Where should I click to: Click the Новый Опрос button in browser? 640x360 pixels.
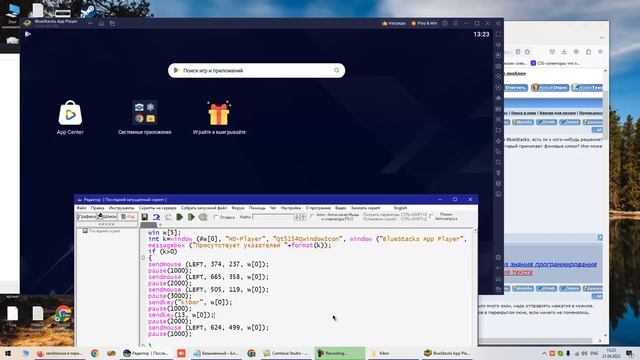point(550,88)
